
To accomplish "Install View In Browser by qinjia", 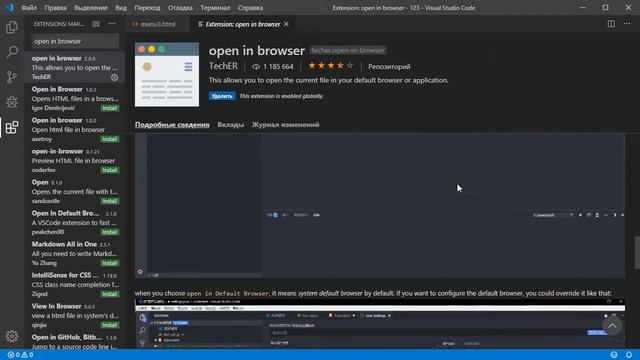I will 110,325.
